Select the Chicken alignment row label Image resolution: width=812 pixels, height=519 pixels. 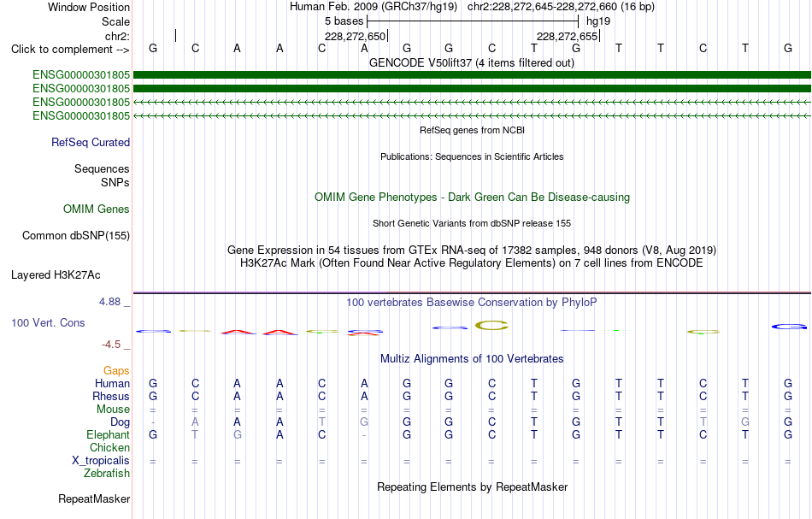point(109,447)
